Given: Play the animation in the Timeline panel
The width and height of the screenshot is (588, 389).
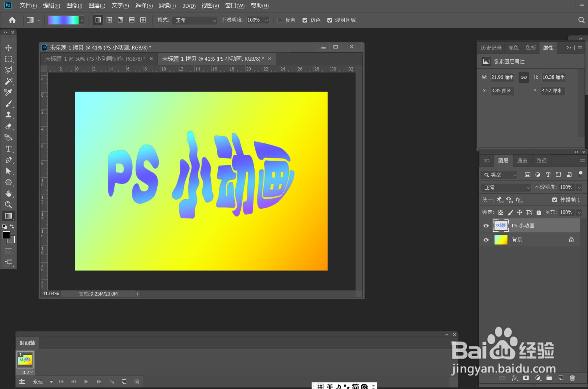Looking at the screenshot, I should (x=86, y=382).
